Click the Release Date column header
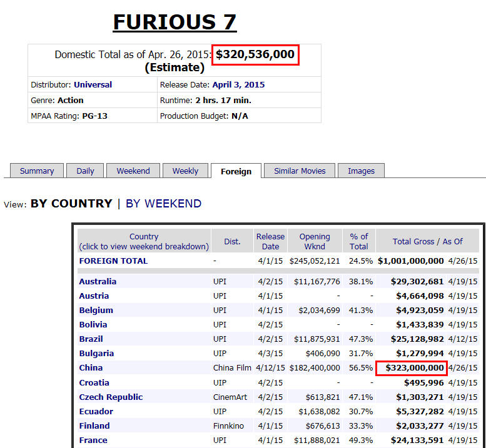Screen dimensions: 486x448 coord(270,241)
